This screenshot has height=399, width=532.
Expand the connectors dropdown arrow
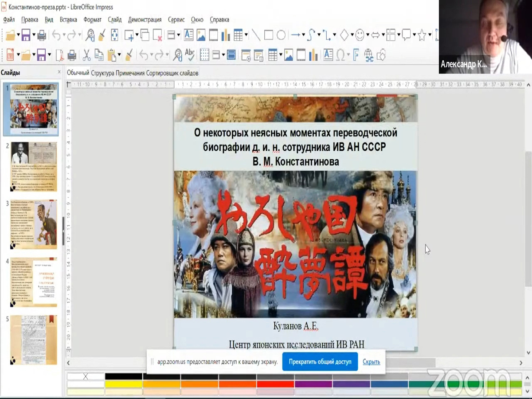pos(335,35)
